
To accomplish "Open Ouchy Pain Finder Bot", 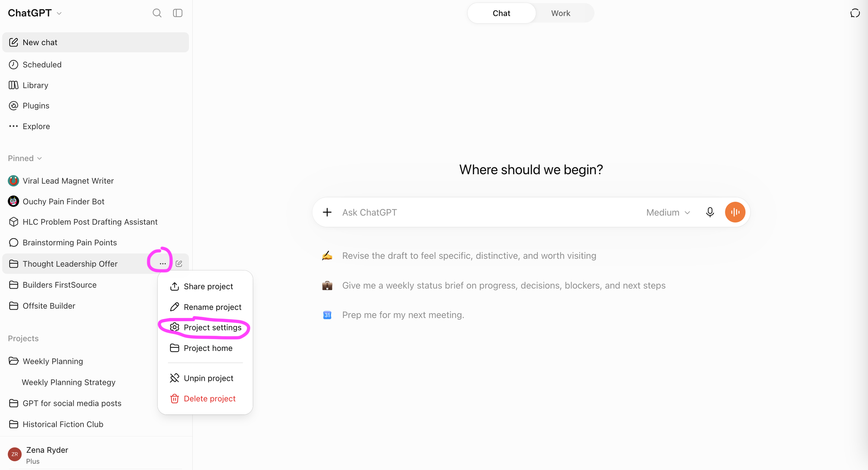I will coord(95,201).
